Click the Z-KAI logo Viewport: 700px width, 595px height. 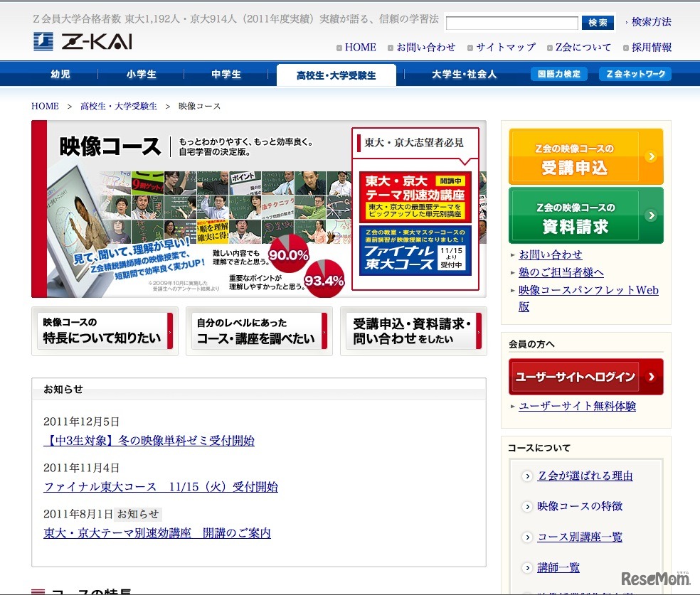tap(83, 41)
